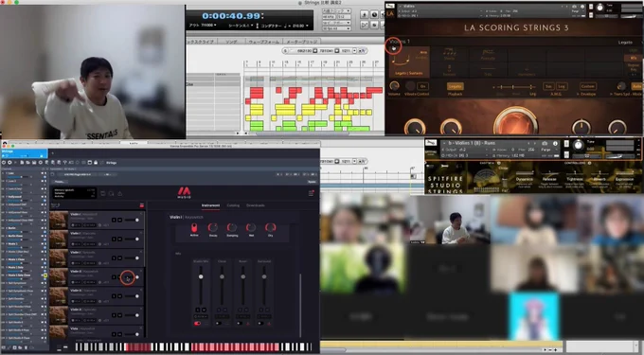Toggle the Sus button in LASS
The height and width of the screenshot is (355, 644).
[548, 86]
